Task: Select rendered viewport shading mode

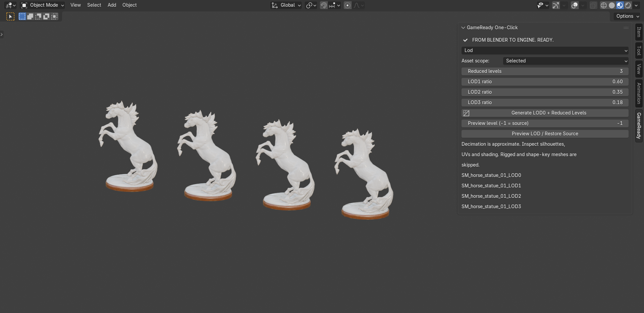Action: [628, 5]
